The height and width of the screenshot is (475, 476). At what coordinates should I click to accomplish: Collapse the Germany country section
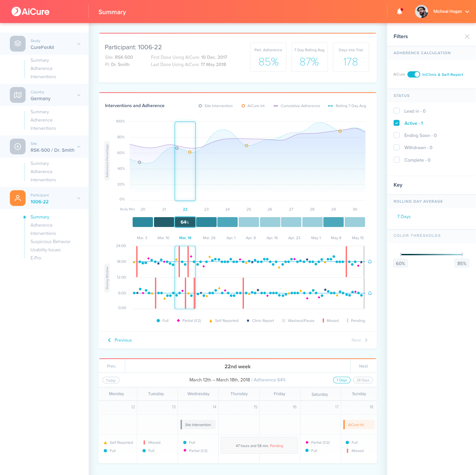[x=79, y=95]
